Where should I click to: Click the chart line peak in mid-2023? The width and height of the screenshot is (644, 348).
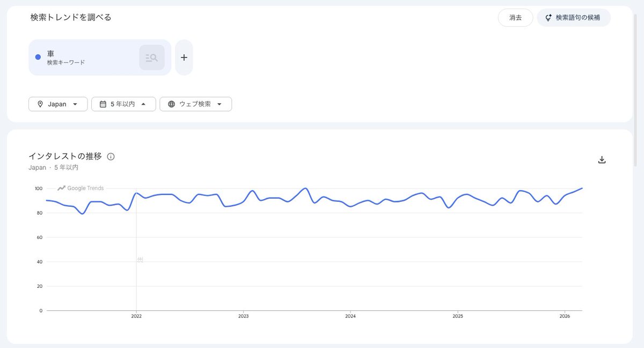305,189
